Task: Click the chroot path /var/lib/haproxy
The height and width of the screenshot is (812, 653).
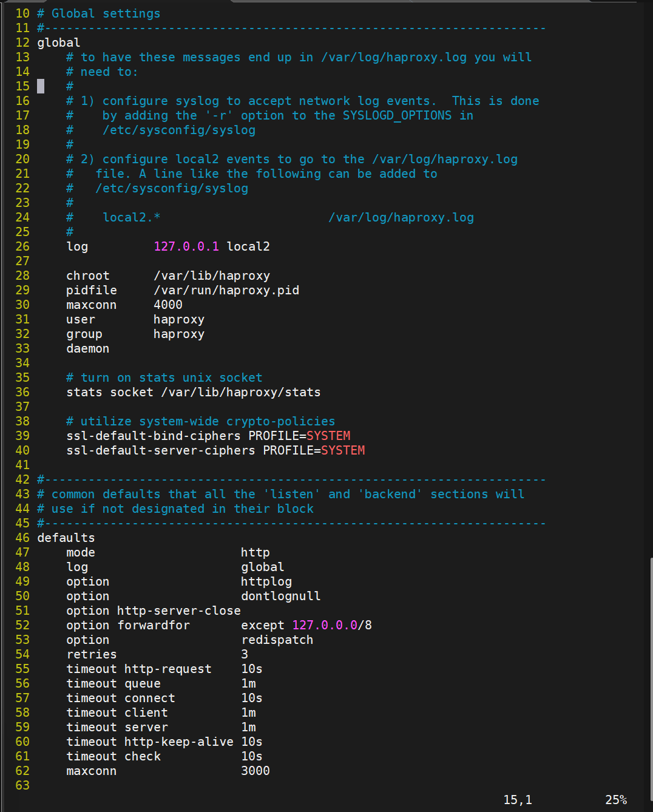Action: pyautogui.click(x=212, y=276)
